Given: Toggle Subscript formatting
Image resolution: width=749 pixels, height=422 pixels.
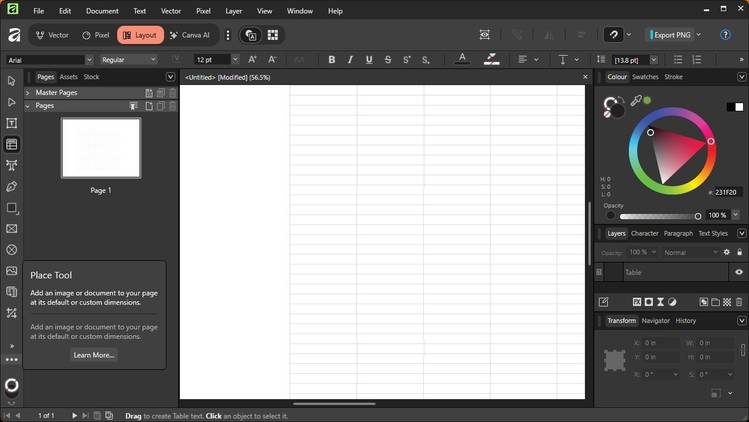Looking at the screenshot, I should click(426, 59).
